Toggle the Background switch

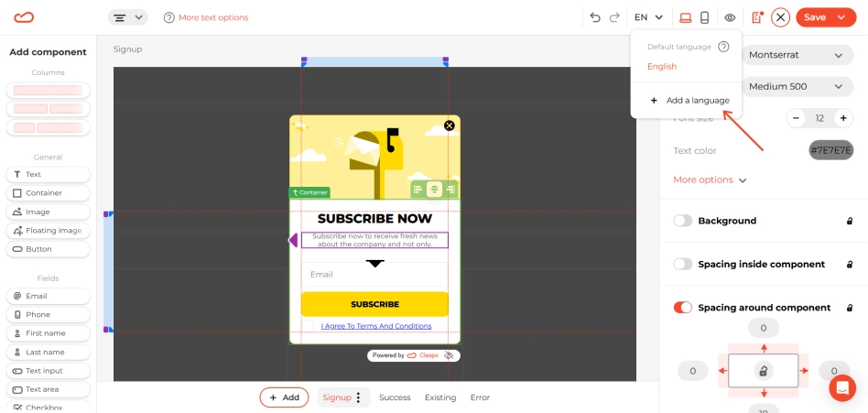(x=682, y=221)
